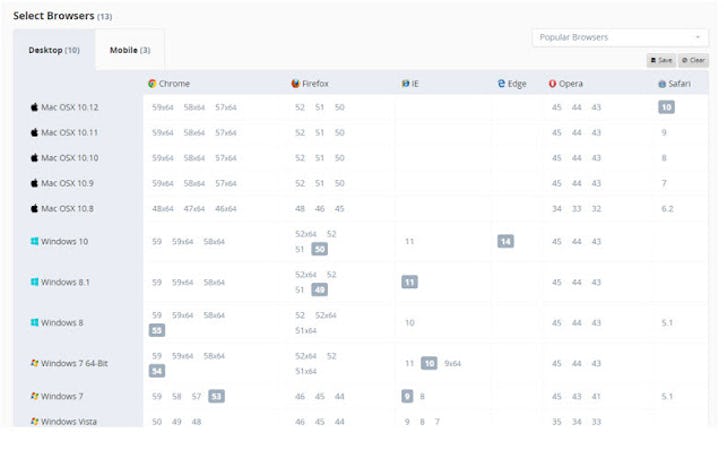Open the Popular Browsers dropdown

(620, 37)
